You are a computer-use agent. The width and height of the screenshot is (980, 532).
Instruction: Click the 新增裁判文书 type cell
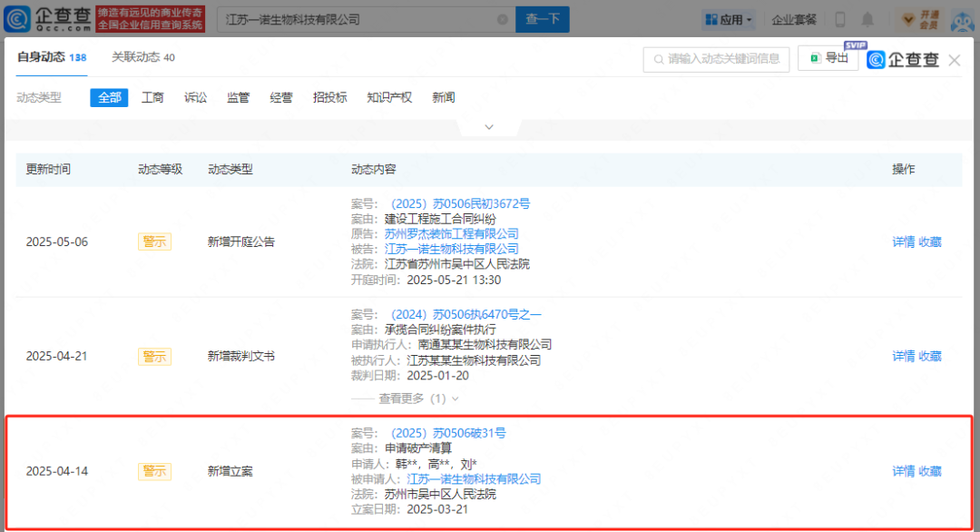(x=241, y=357)
